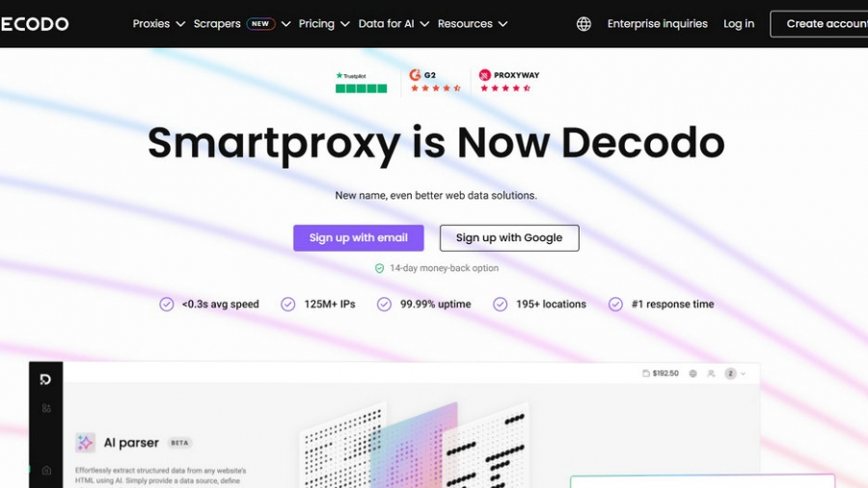Click the checkmark beside <0.3s avg speed
Viewport: 868px width, 488px height.
click(x=167, y=305)
